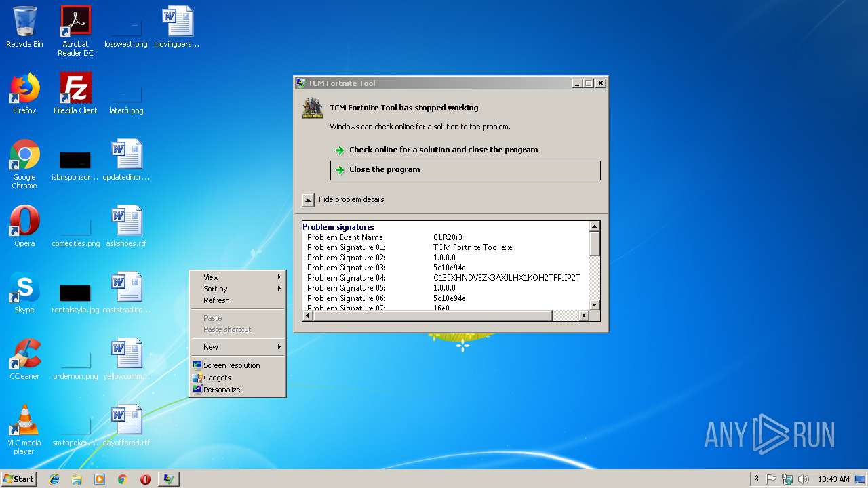
Task: Select the movingpers Word document icon
Action: point(177,27)
